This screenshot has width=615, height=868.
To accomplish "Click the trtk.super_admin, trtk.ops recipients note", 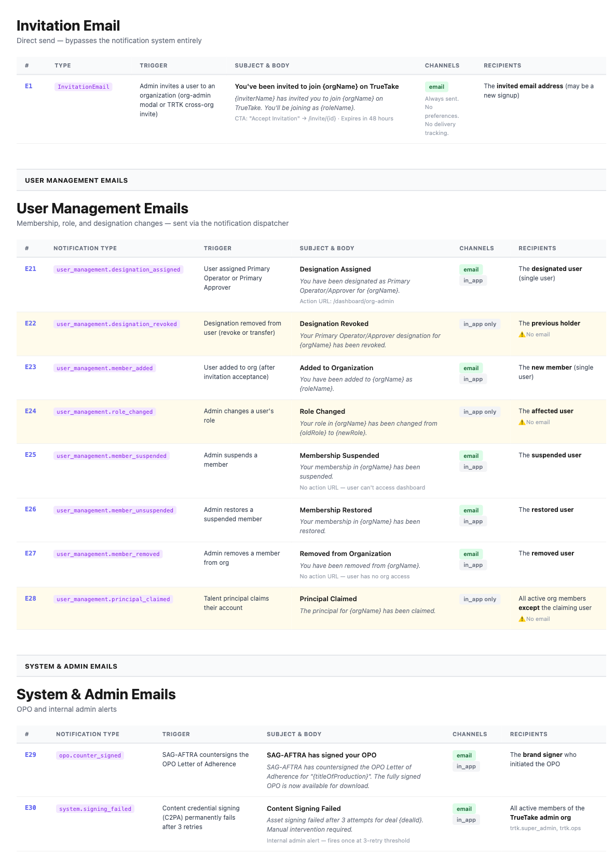I will (545, 829).
